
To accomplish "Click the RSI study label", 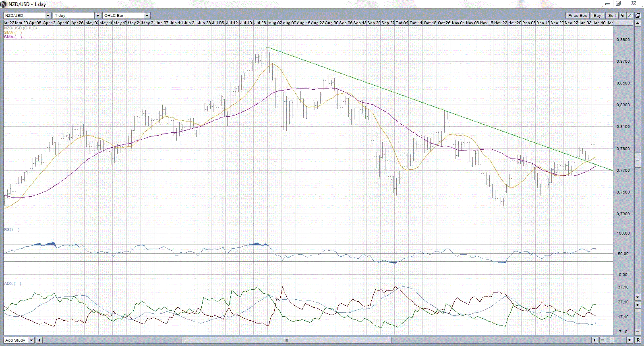I will pos(8,230).
